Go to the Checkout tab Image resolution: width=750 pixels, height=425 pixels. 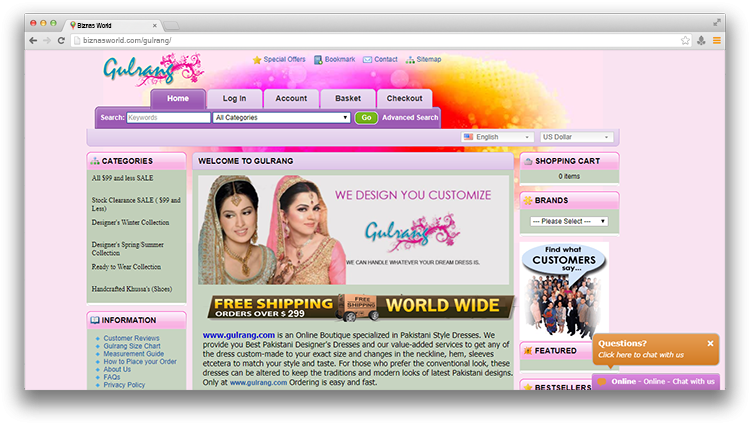tap(404, 99)
